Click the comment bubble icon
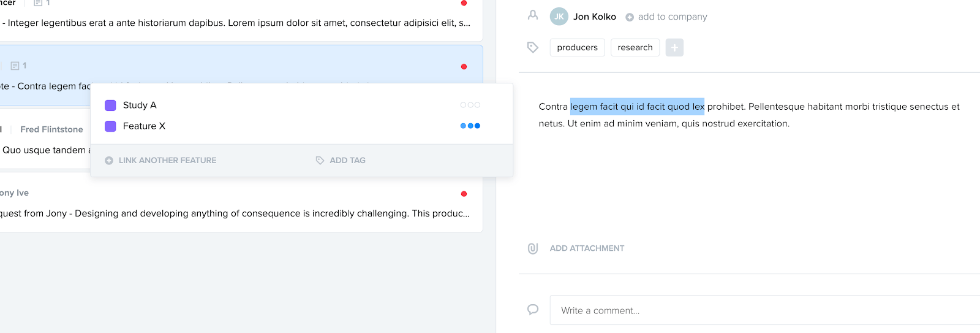Viewport: 980px width, 333px height. coord(533,310)
